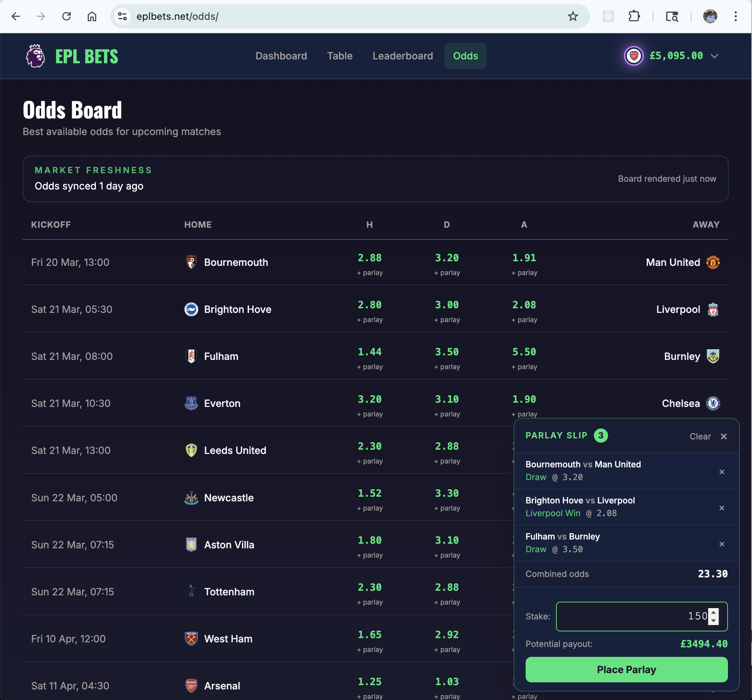Viewport: 752px width, 700px height.
Task: Open browser extensions via puzzle icon
Action: (635, 16)
